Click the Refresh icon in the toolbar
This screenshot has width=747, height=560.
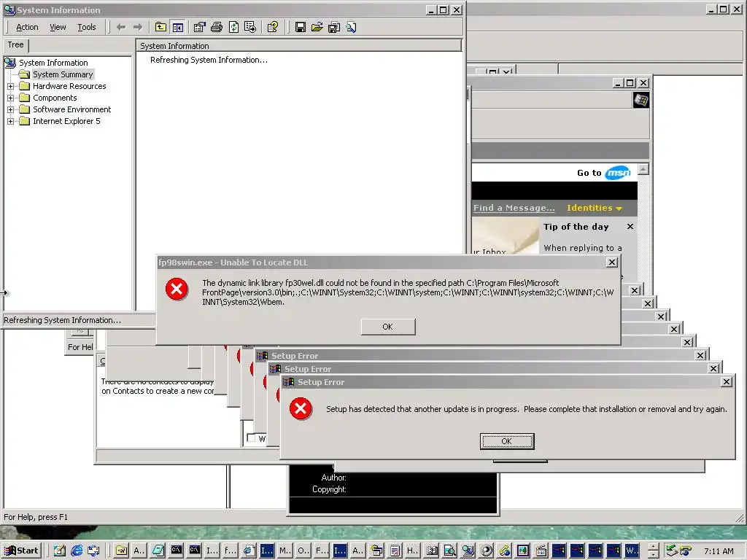233,27
